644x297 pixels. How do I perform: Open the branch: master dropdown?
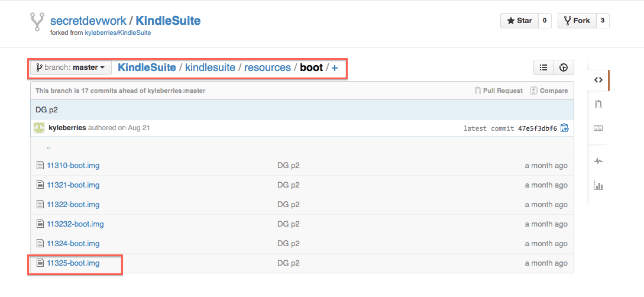[71, 67]
